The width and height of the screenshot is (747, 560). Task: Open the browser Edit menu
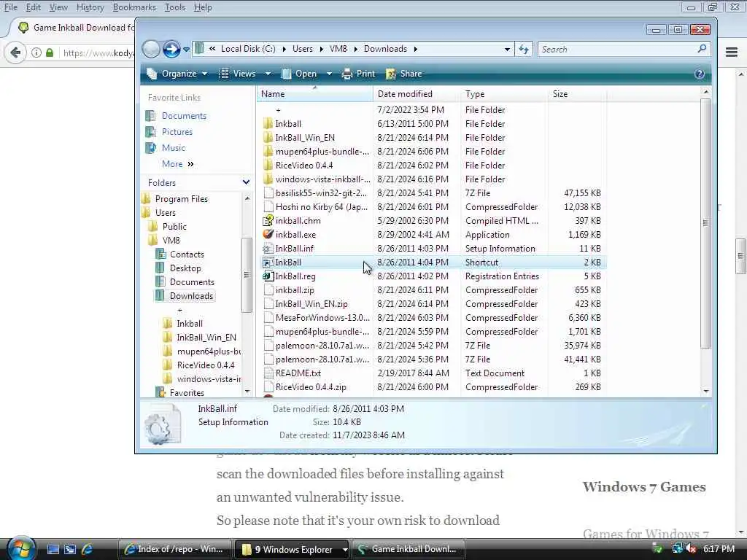point(33,7)
